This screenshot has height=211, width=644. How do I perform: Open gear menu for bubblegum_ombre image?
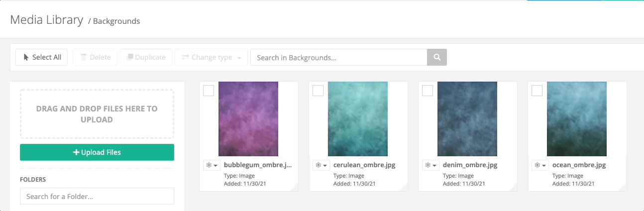pyautogui.click(x=212, y=165)
